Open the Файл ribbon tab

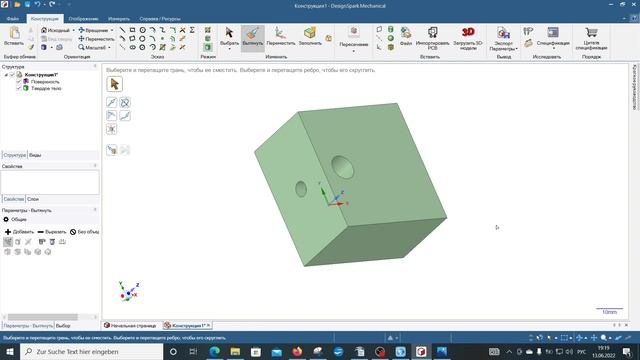pos(13,19)
